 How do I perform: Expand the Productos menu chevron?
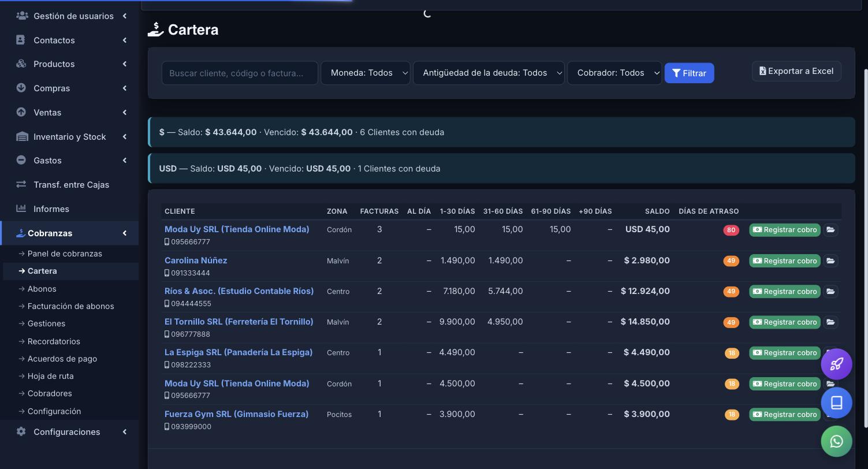[124, 64]
